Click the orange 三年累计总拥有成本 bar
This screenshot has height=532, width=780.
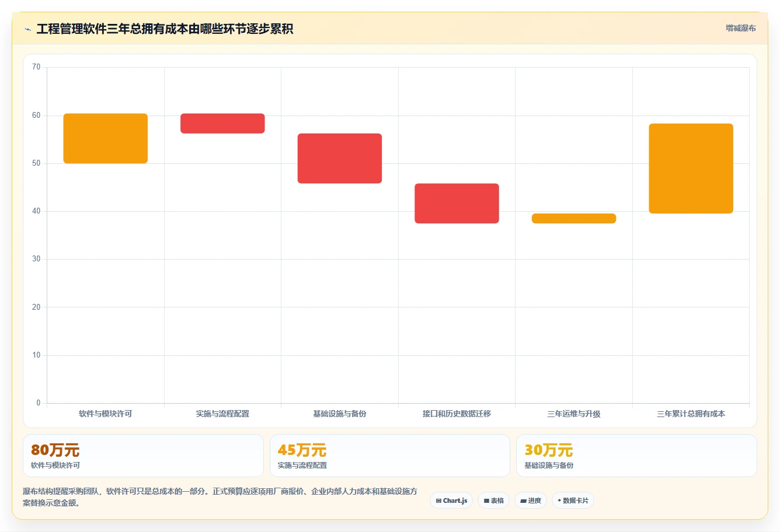691,169
